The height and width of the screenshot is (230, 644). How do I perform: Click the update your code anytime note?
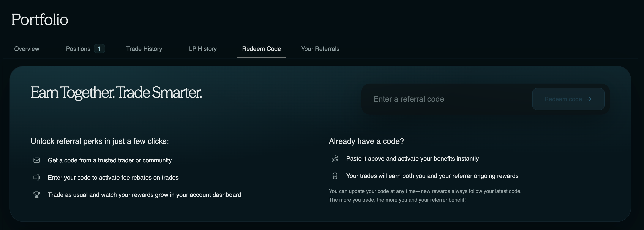[425, 196]
